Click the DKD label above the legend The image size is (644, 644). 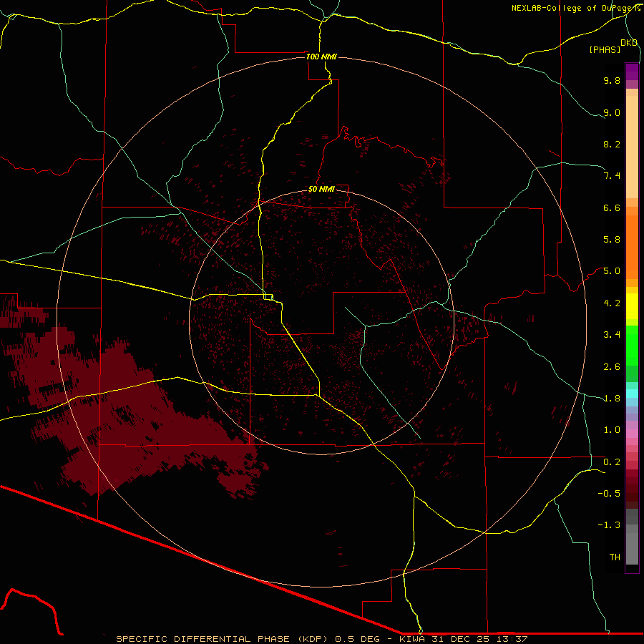tap(629, 43)
